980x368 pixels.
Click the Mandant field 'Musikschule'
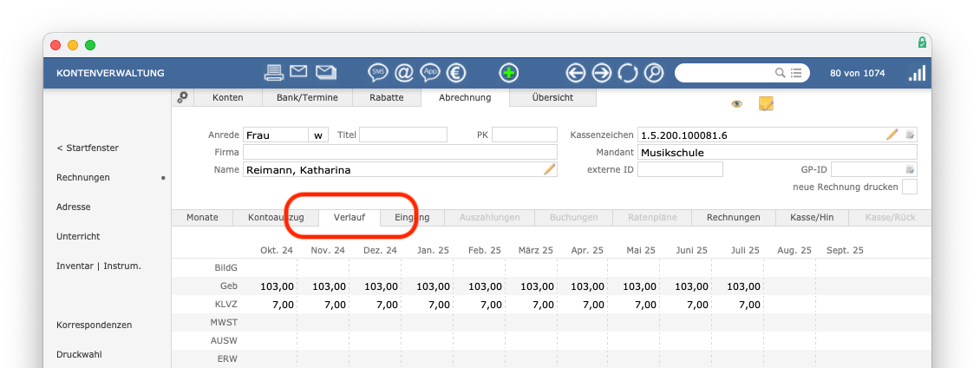pos(778,152)
